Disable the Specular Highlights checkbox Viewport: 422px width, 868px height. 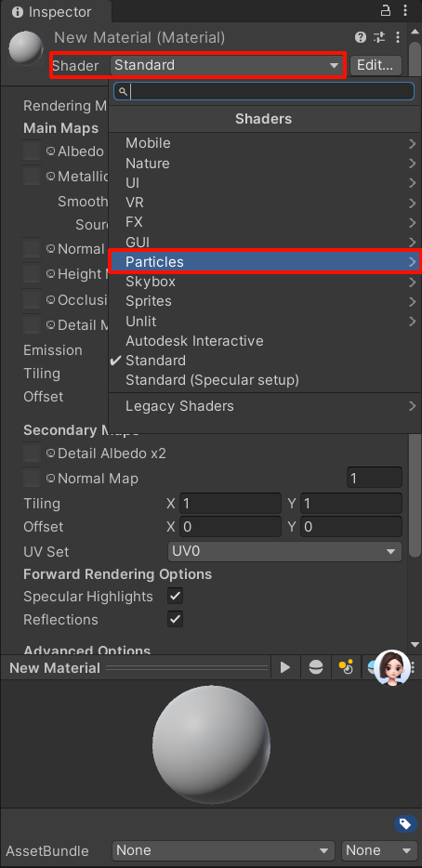175,597
